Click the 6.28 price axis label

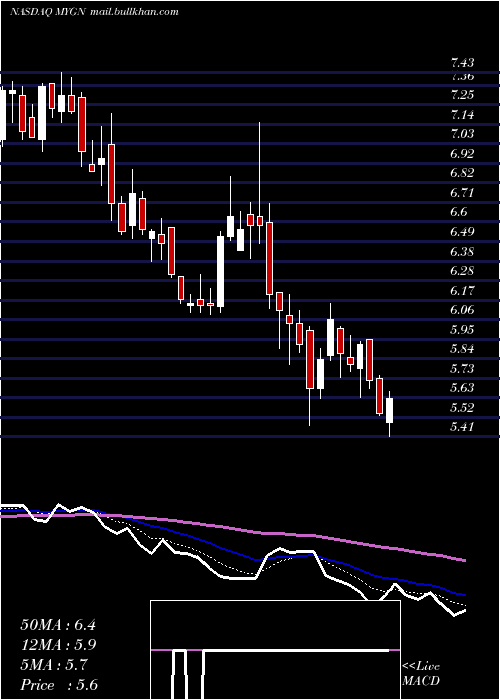(462, 271)
